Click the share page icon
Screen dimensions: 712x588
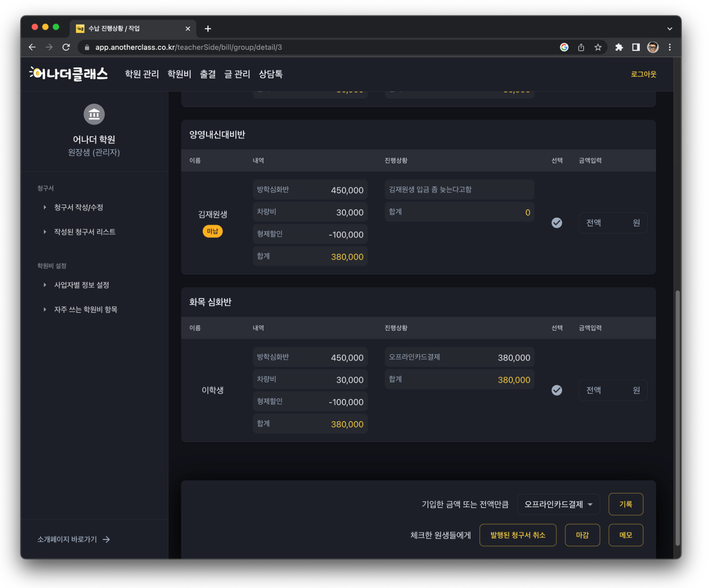[581, 47]
